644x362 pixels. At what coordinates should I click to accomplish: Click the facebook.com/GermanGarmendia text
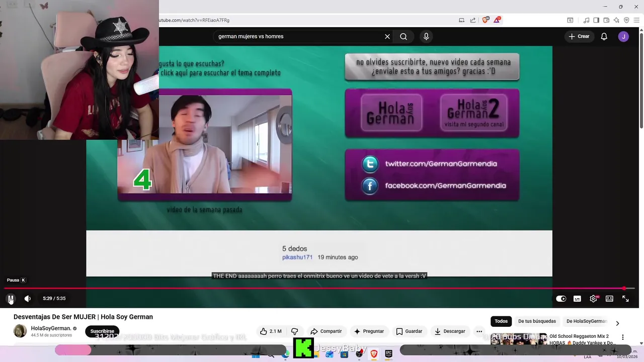coord(445,186)
